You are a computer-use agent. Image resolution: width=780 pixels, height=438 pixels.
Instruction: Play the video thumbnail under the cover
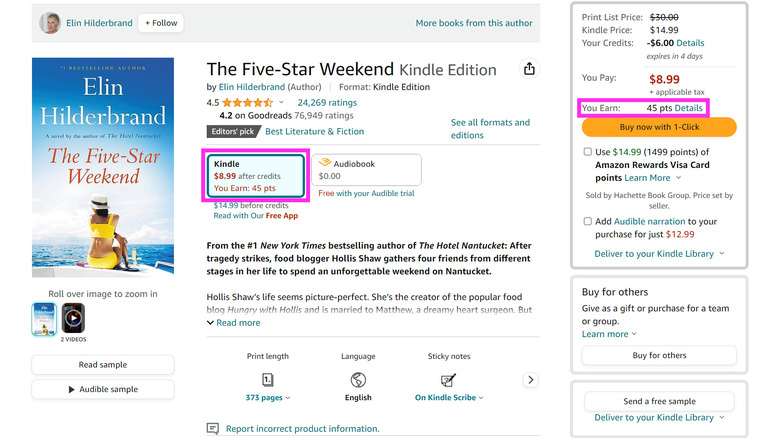[x=73, y=318]
